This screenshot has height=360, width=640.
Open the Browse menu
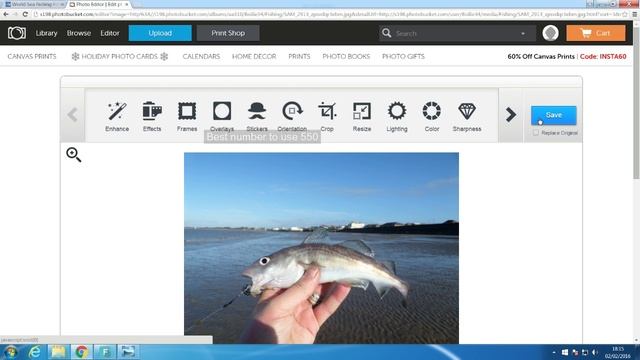79,33
